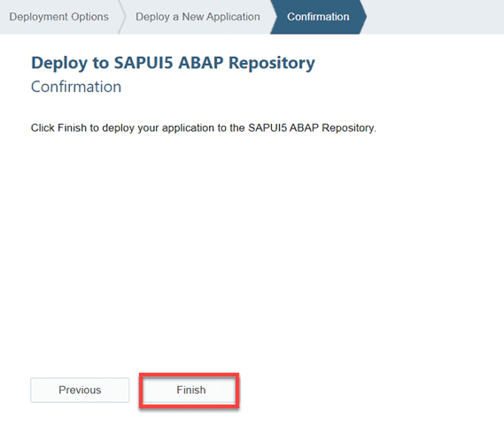Select the highlighted Confirmation wizard step
Viewport: 504px width, 433px height.
[x=318, y=17]
